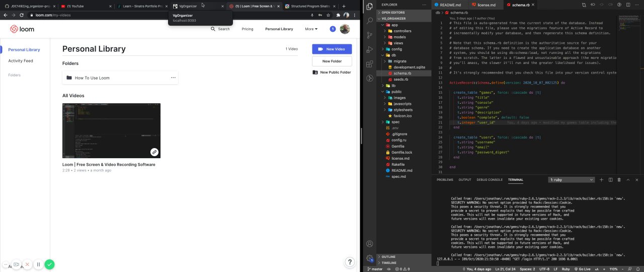Click New Video button
Viewport: 644px width, 272px height.
(x=332, y=49)
